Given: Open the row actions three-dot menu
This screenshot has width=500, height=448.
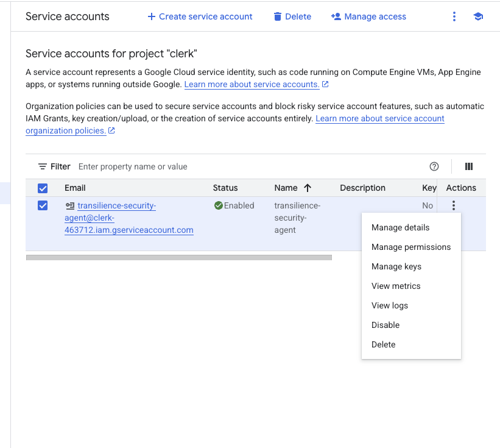Looking at the screenshot, I should pos(454,205).
